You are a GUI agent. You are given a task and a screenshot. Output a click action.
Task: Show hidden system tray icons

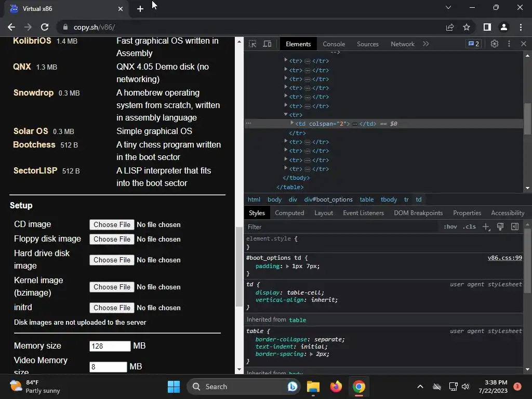[x=420, y=387]
